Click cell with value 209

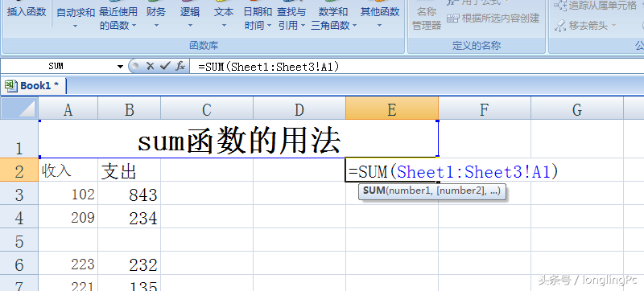68,217
